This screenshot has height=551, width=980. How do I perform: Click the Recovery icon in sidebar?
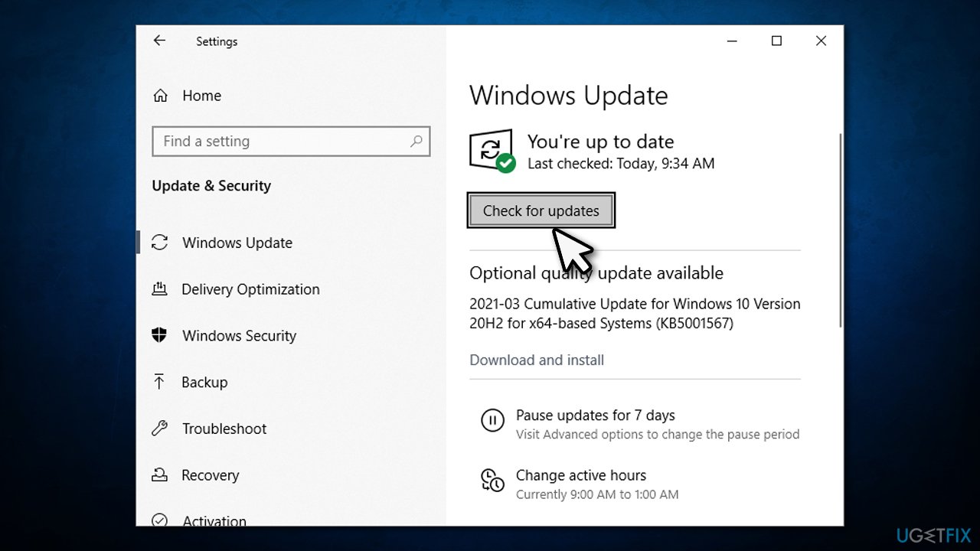click(159, 475)
